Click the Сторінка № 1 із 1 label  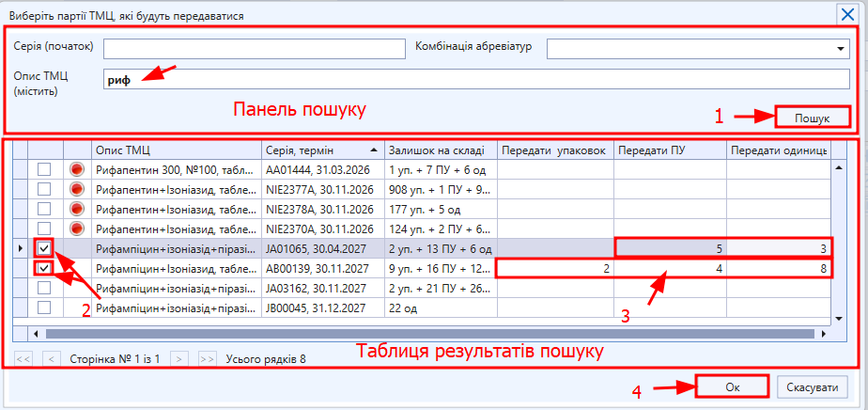click(x=116, y=358)
